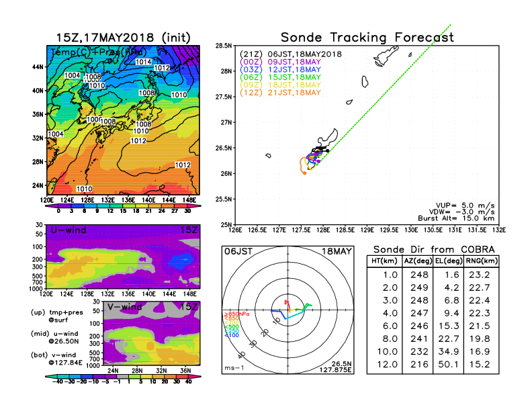Click height cell "12.0" in the table
Viewport: 532px width, 411px height.
tap(388, 365)
